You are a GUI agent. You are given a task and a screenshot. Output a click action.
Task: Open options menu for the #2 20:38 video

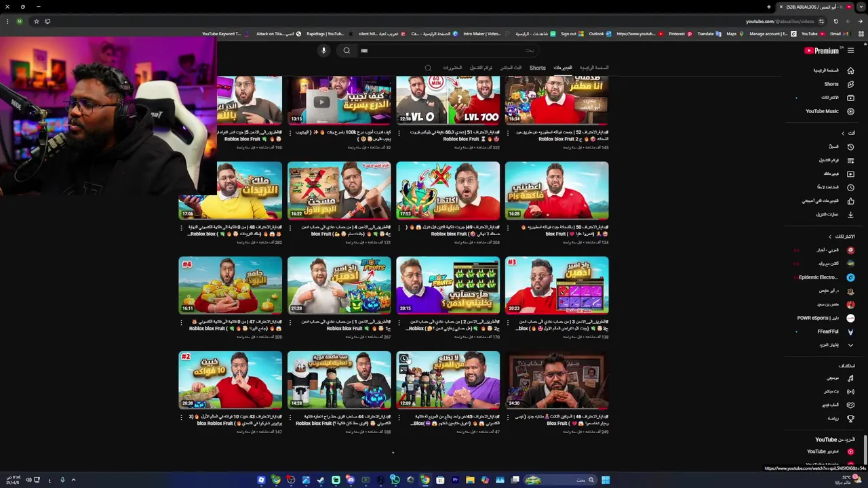(181, 417)
